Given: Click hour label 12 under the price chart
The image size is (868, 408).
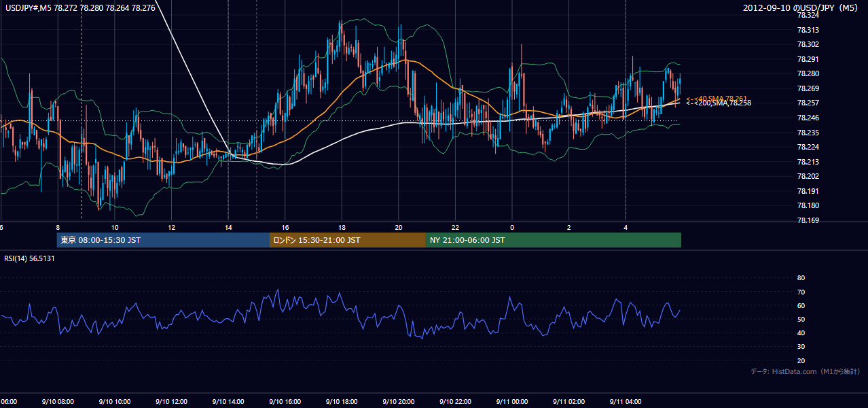Looking at the screenshot, I should tap(171, 227).
